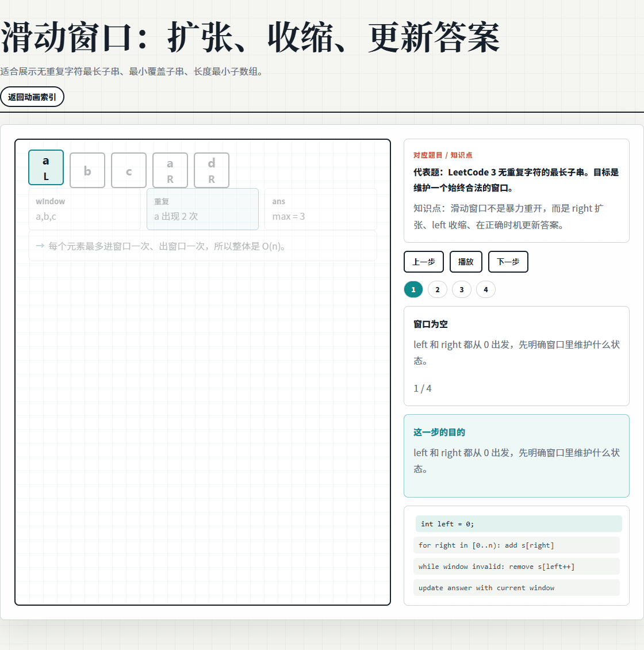Click code line 'while window invalid'
Screen dimensions: 644x650
(x=516, y=566)
